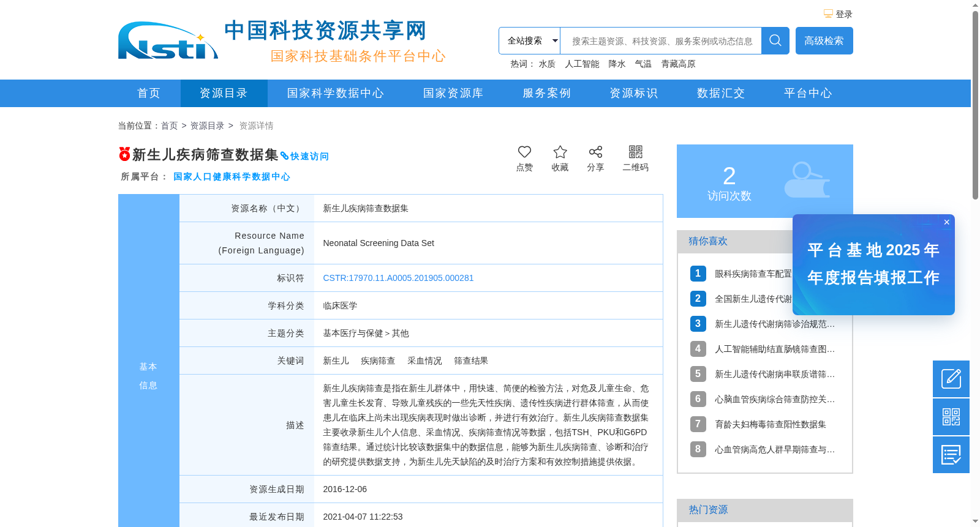Click the 登录 login link text
The width and height of the screenshot is (980, 527).
tap(844, 14)
